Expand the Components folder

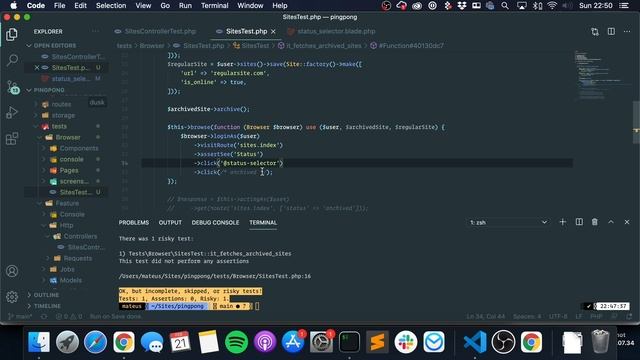click(79, 149)
